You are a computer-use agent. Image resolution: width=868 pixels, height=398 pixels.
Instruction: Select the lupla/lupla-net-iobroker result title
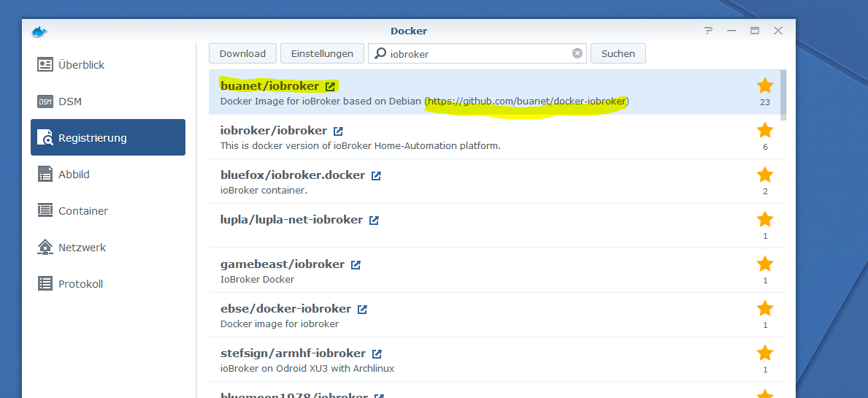click(292, 220)
